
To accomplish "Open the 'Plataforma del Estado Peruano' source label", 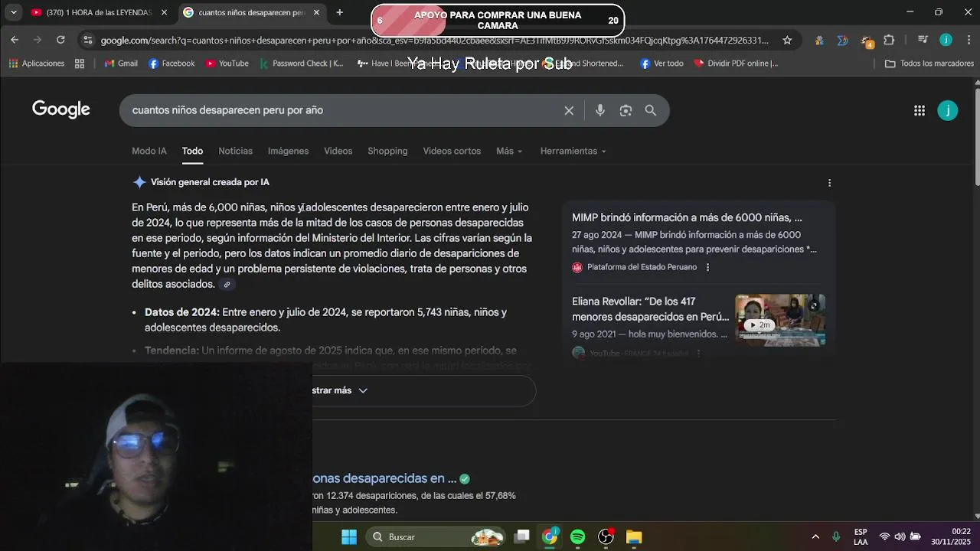I will click(642, 267).
